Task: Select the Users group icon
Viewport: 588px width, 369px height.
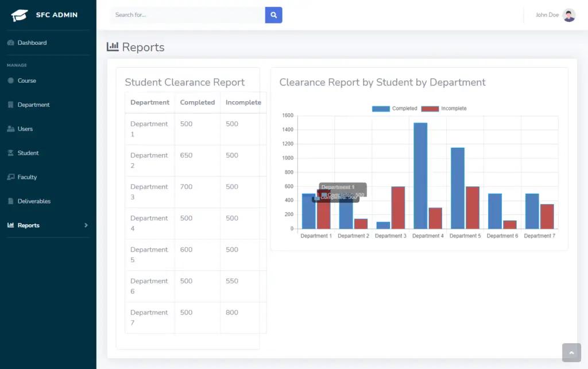Action: tap(12, 129)
